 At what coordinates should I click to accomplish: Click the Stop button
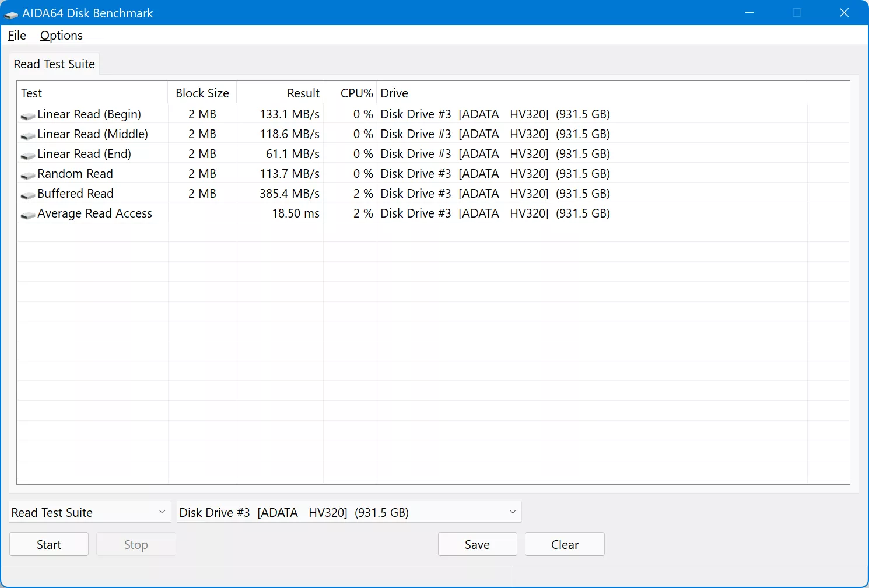[x=136, y=544]
